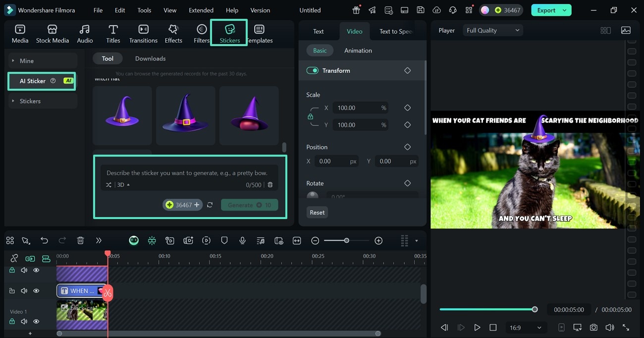
Task: Click the timeline zoom slider
Action: pyautogui.click(x=346, y=240)
